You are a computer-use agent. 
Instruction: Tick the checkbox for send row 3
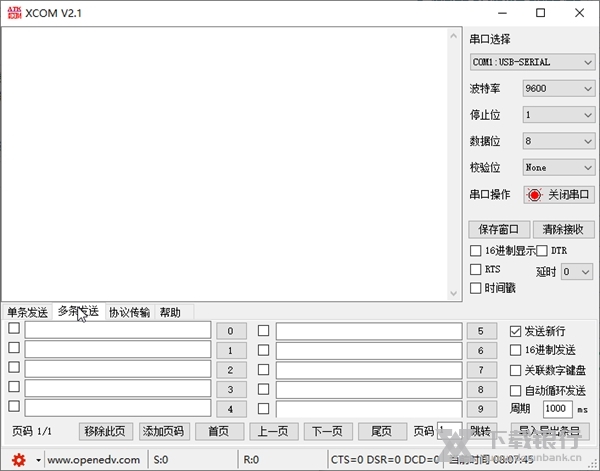tap(14, 386)
